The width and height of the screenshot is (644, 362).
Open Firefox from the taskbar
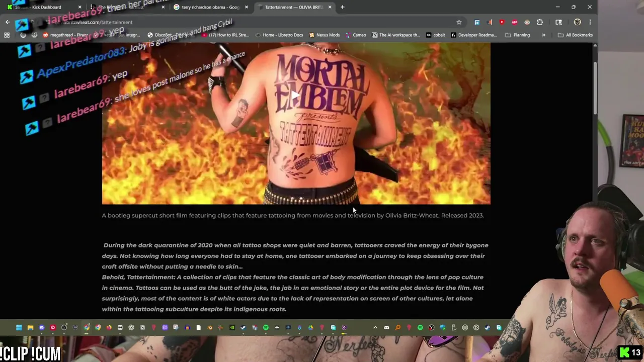click(109, 328)
